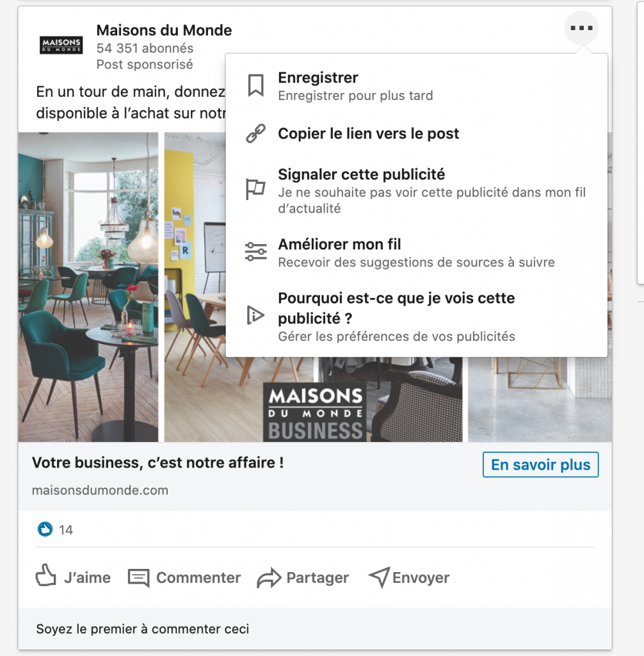The image size is (644, 656).
Task: Choose Signaler cette publicité menu entry
Action: tap(417, 191)
